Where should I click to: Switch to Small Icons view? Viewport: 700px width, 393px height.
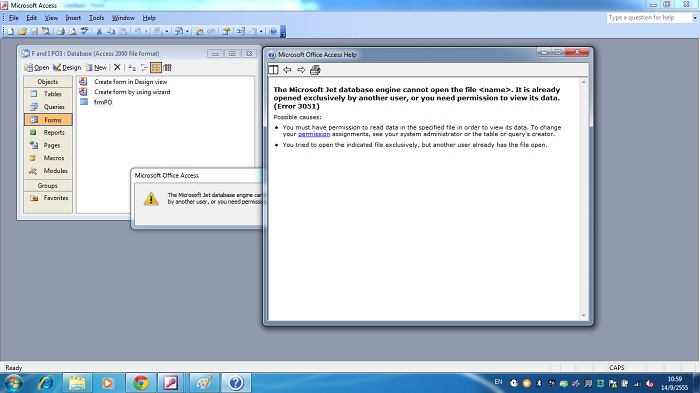144,67
